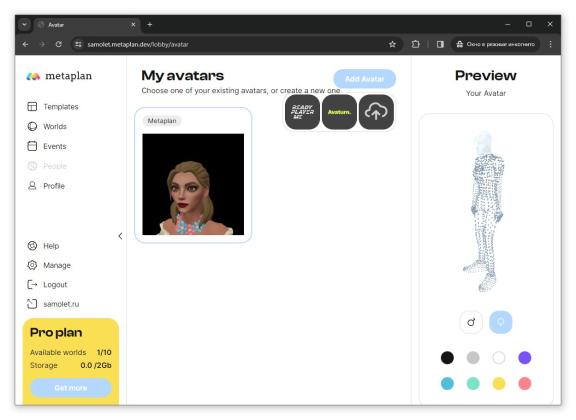Bookmark the page with the star icon

coord(392,44)
